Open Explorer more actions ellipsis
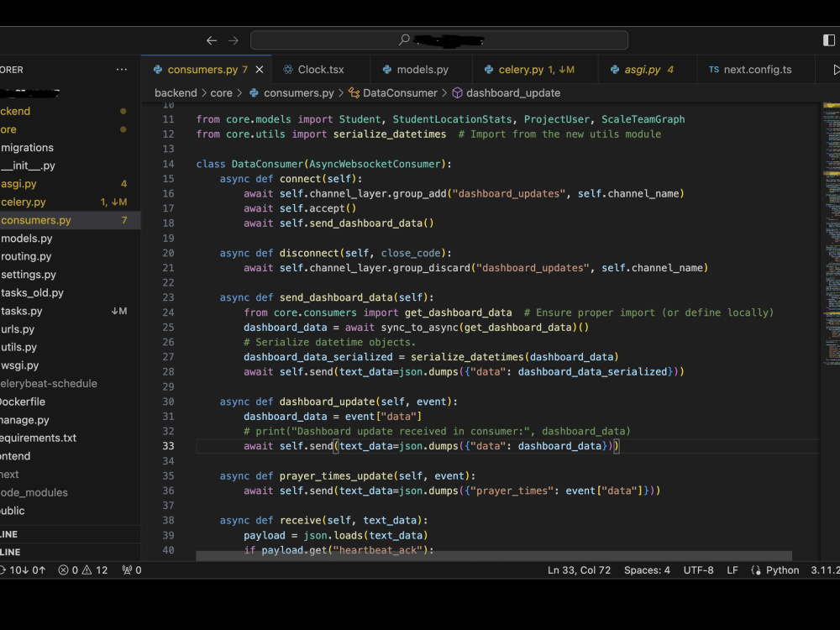 point(122,70)
